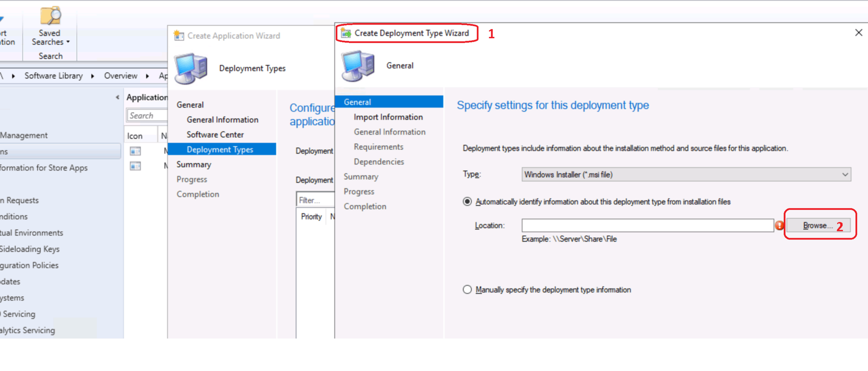Viewport: 868px width, 371px height.
Task: Open Configuration Policies navigation item
Action: tap(29, 265)
